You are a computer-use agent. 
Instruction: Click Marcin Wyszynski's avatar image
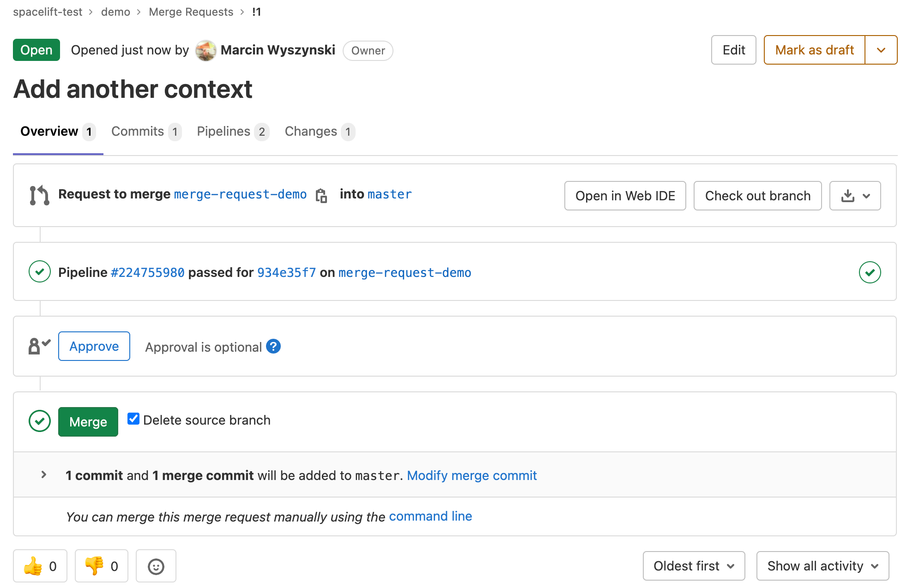tap(206, 50)
